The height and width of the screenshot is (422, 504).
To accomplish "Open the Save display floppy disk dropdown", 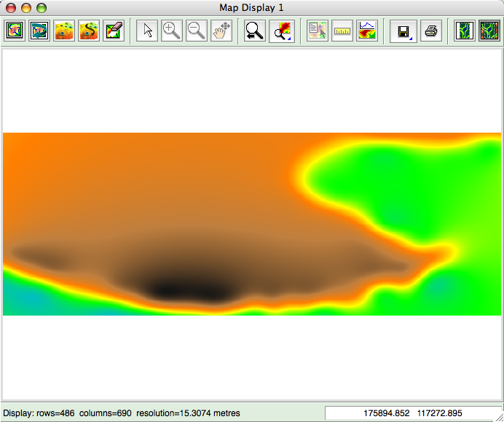I will pos(402,31).
